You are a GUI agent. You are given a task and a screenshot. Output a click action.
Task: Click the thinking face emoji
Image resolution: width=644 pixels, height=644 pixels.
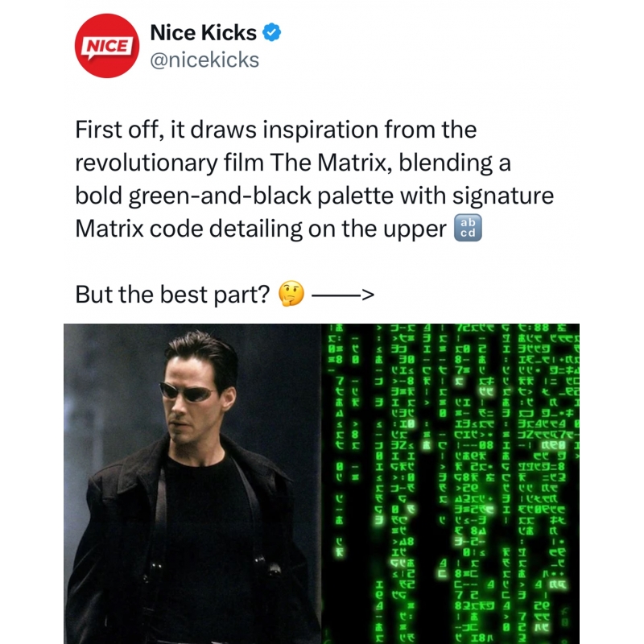point(291,294)
